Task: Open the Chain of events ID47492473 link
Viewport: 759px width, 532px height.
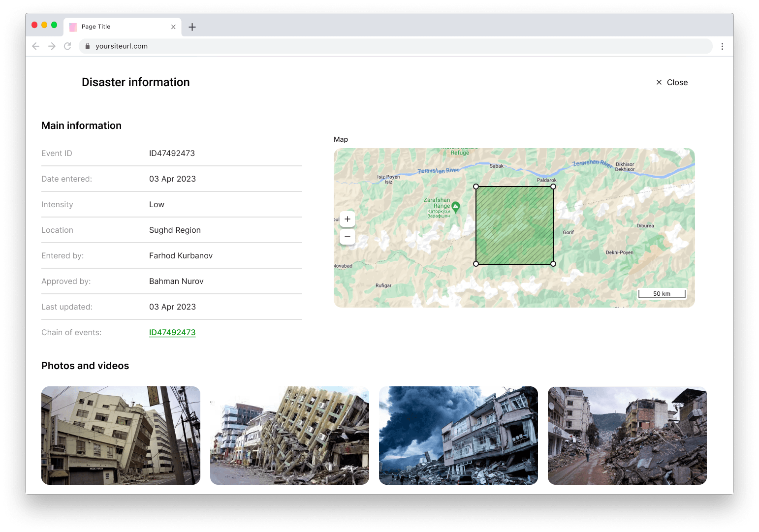Action: point(172,333)
